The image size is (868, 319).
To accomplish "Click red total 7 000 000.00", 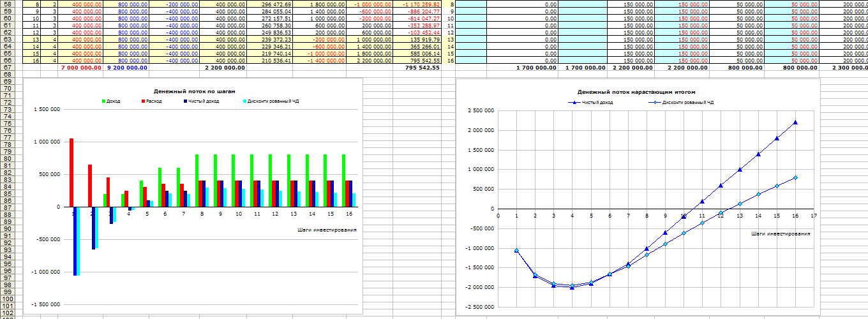I will 80,68.
